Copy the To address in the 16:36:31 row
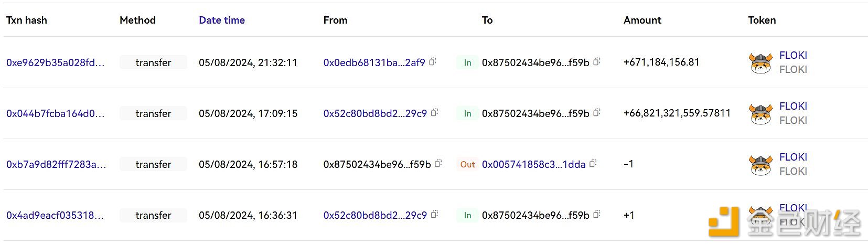Image resolution: width=868 pixels, height=244 pixels. 597,215
